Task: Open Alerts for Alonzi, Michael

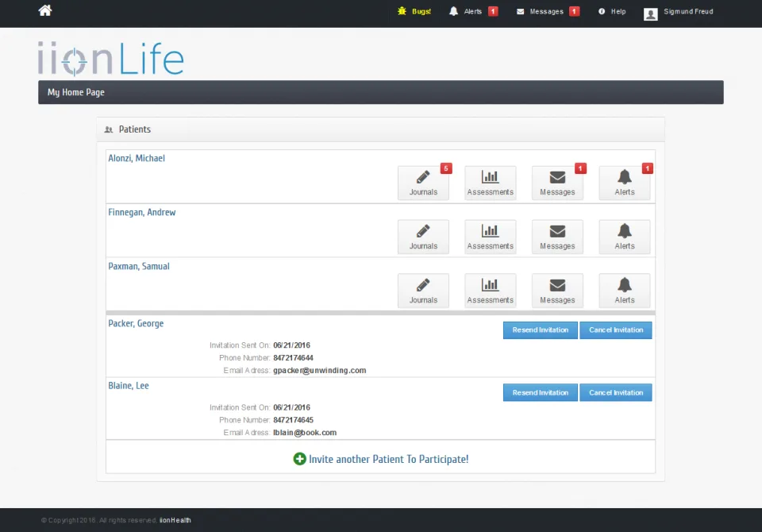Action: click(x=624, y=183)
